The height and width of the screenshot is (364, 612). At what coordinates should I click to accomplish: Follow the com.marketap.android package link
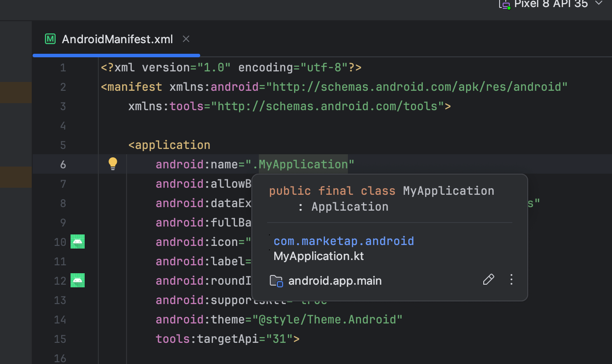pyautogui.click(x=343, y=241)
